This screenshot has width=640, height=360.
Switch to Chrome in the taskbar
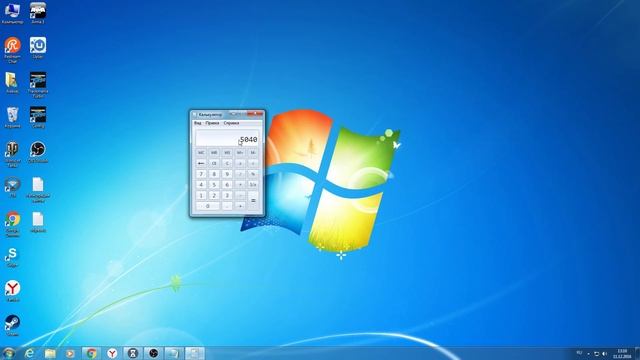pyautogui.click(x=91, y=353)
